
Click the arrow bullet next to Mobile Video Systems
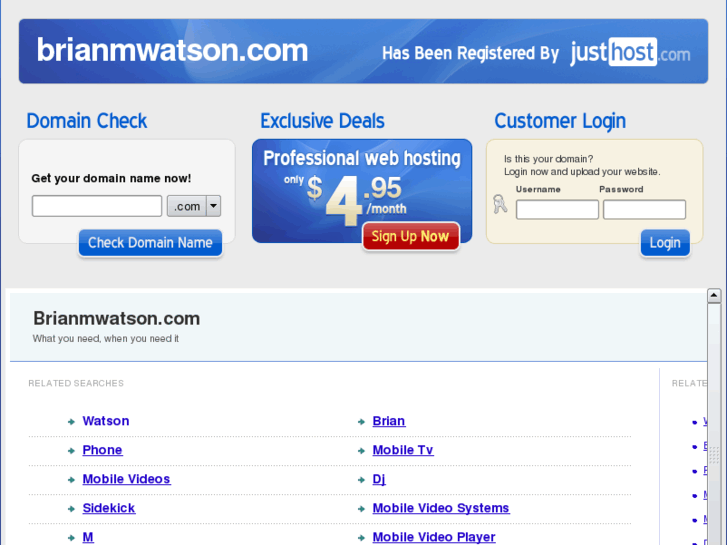[362, 509]
